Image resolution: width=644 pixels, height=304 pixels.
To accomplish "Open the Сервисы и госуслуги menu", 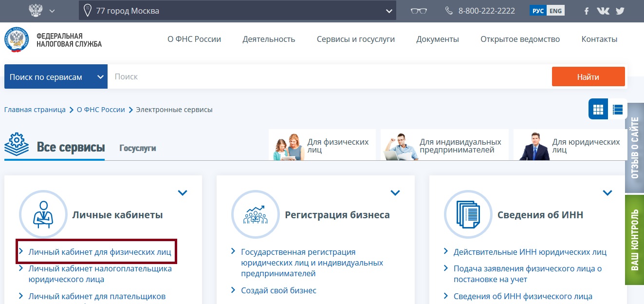I will 355,39.
